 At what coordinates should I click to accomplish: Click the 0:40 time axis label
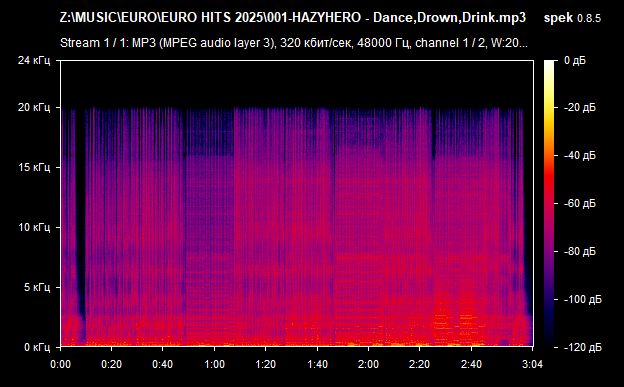[162, 364]
